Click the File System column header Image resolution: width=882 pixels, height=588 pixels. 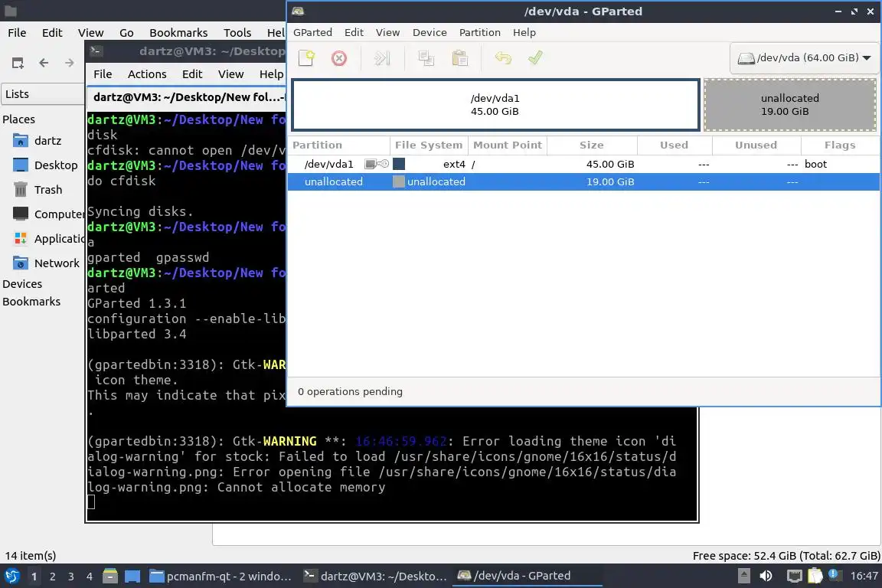[x=429, y=145]
